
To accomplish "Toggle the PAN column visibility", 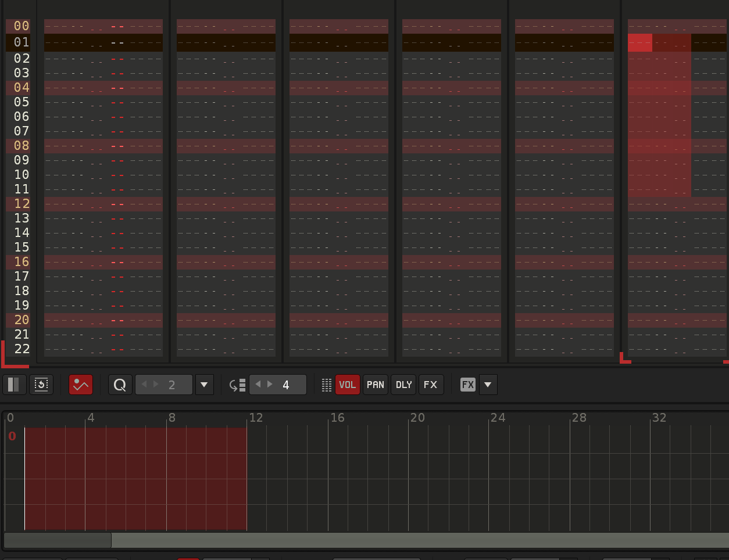I will pos(375,385).
